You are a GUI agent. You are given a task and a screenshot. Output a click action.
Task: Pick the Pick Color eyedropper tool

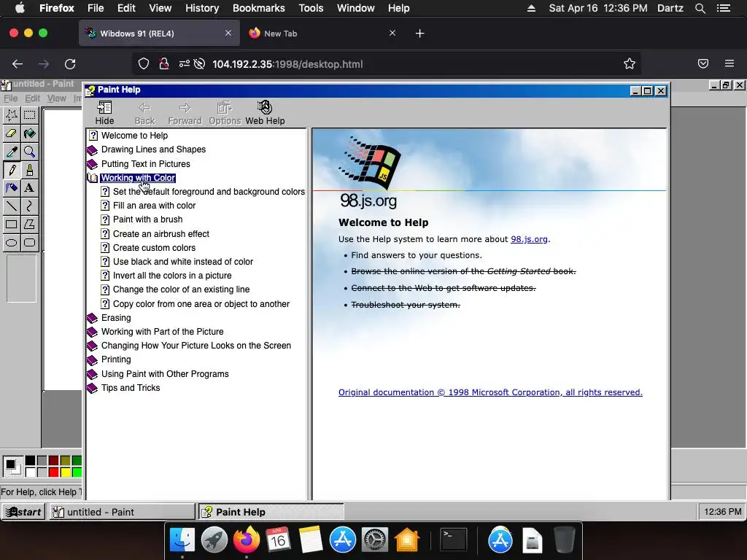point(12,152)
